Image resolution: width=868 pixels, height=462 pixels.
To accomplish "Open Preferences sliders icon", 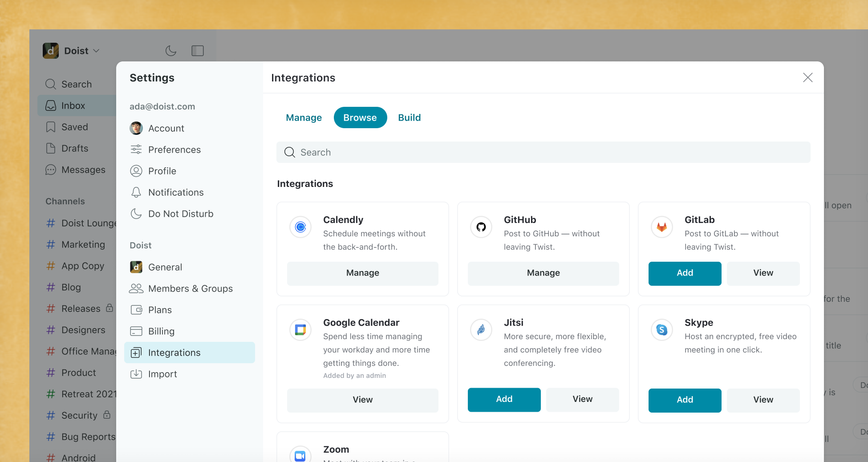I will (x=136, y=150).
